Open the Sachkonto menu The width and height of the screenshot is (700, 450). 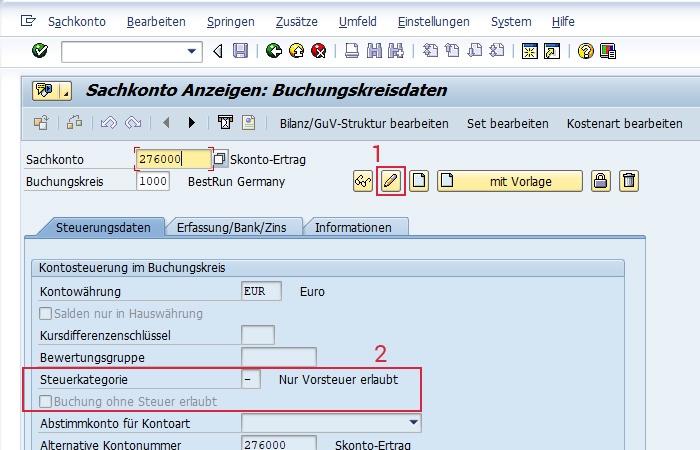[x=77, y=21]
